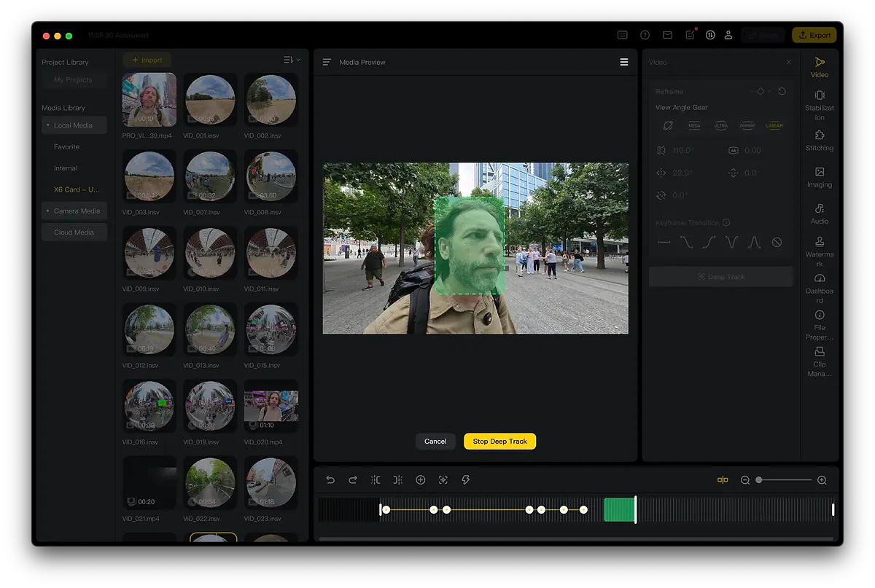Select the tiny planet view angle gear

(668, 125)
